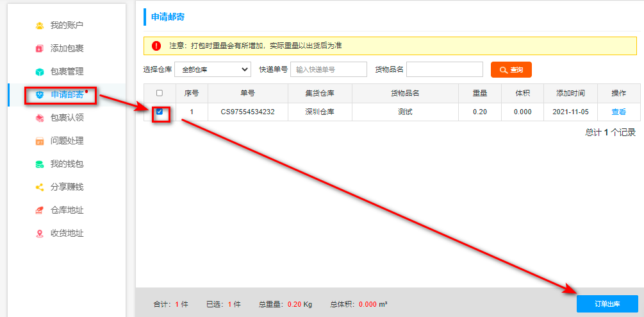644x317 pixels.
Task: Focus the 货物品名 input field
Action: [444, 69]
